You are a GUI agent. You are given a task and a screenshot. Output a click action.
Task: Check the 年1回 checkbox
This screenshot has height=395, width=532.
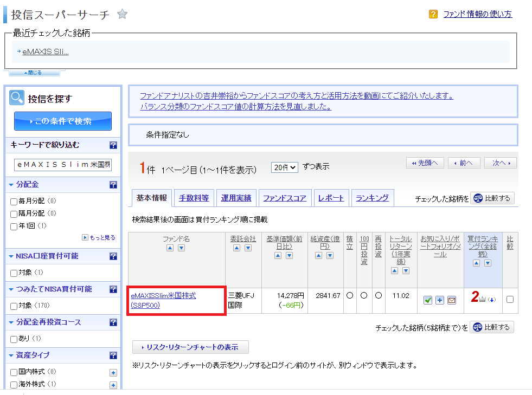[x=14, y=226]
